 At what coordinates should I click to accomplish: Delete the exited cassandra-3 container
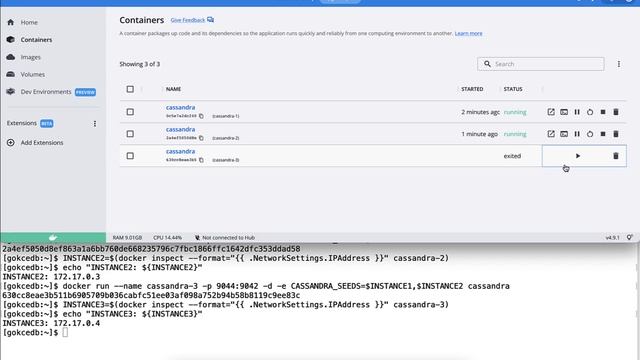(x=616, y=156)
